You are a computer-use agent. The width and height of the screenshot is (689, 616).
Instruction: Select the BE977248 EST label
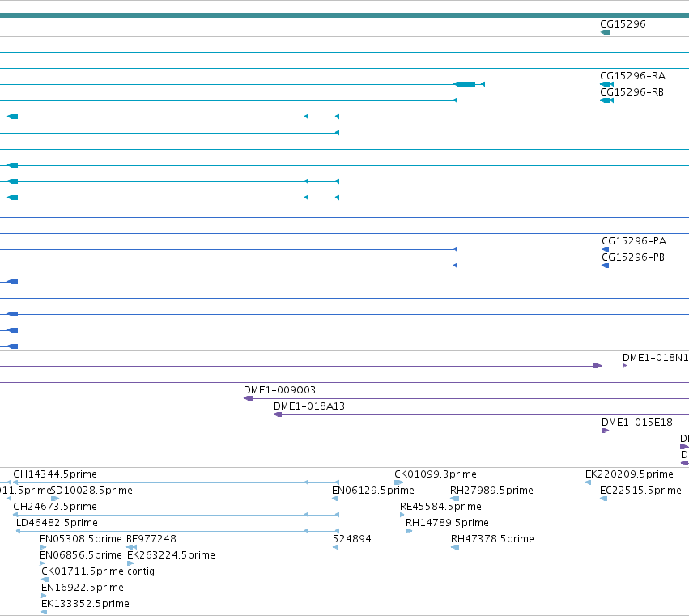pyautogui.click(x=151, y=539)
